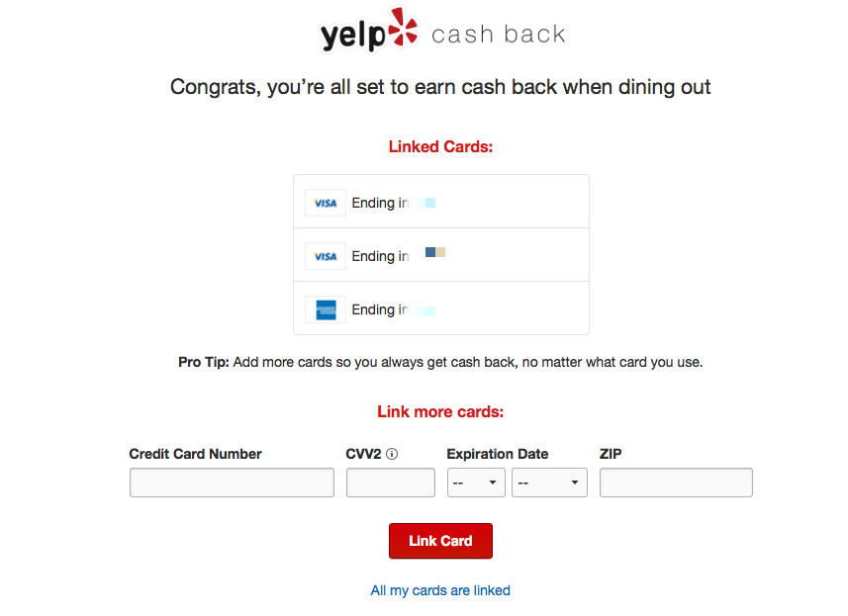Click the 'Credit Card Number' label
848x616 pixels.
pos(196,454)
